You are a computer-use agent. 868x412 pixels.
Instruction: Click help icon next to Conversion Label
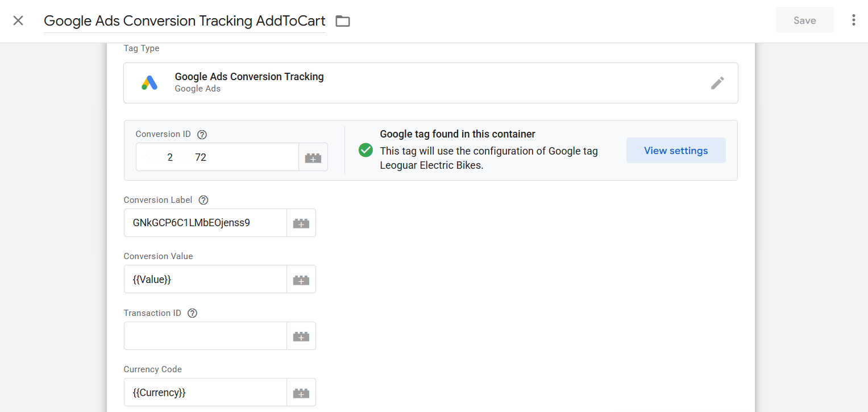tap(203, 200)
